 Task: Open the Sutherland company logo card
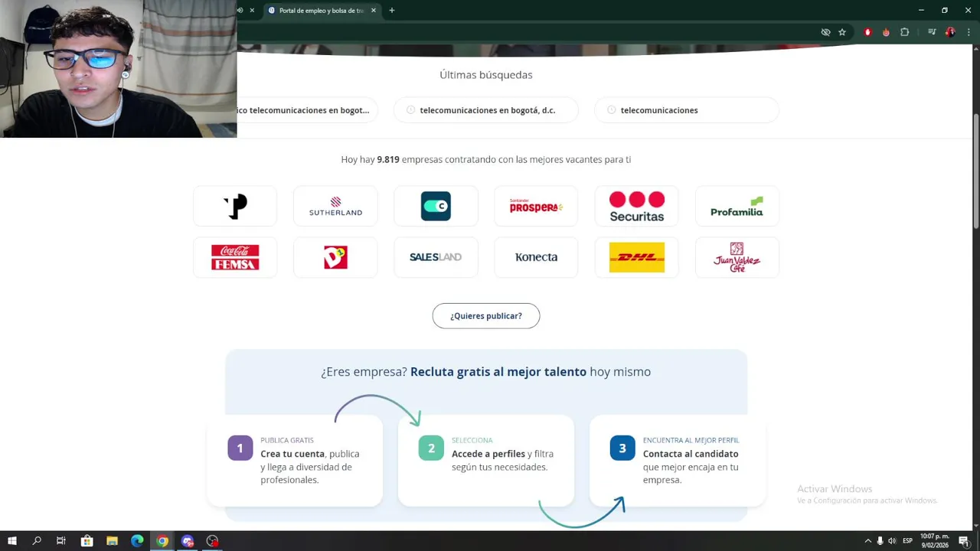(335, 206)
